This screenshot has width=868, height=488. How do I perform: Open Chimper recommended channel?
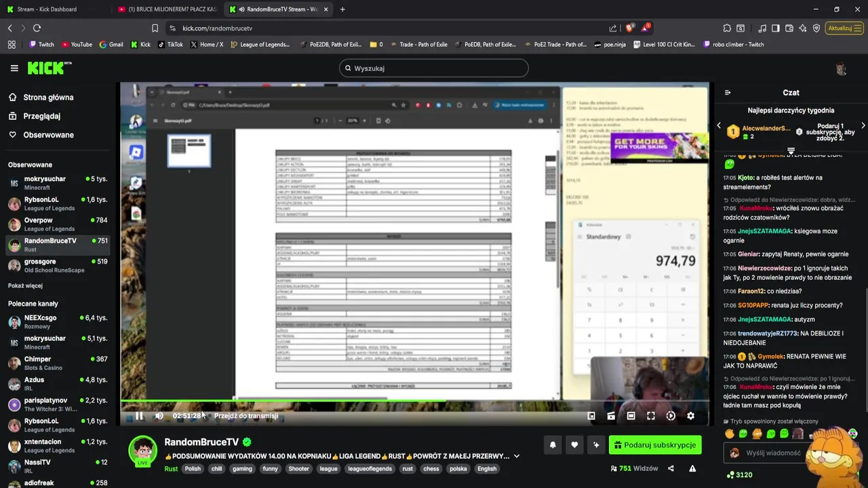58,363
